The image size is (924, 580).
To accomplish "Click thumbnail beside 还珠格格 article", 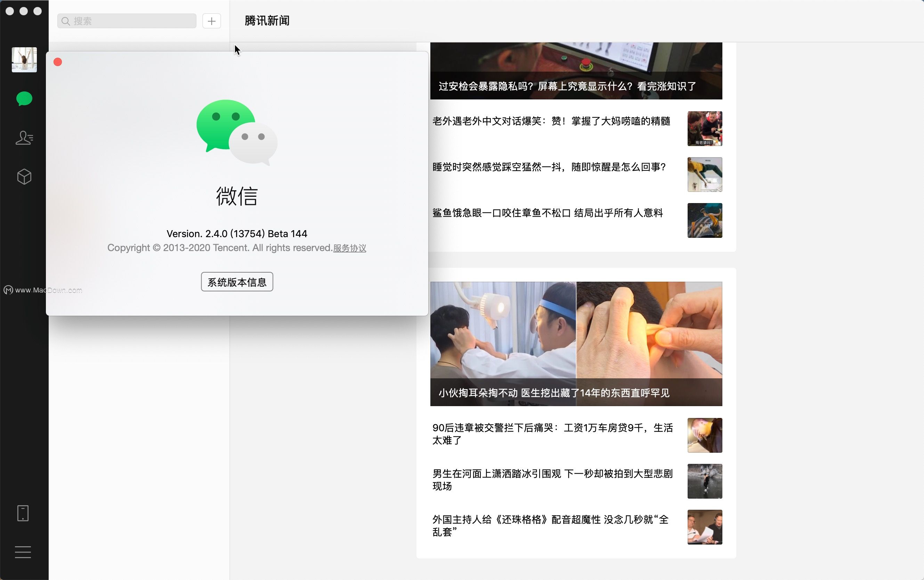I will (x=705, y=527).
